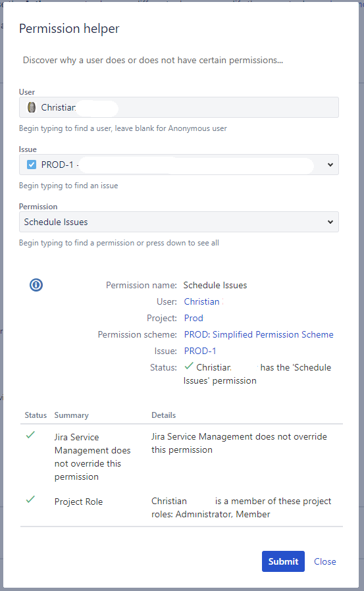Close the Permission helper dialog
364x591 pixels.
pos(325,561)
